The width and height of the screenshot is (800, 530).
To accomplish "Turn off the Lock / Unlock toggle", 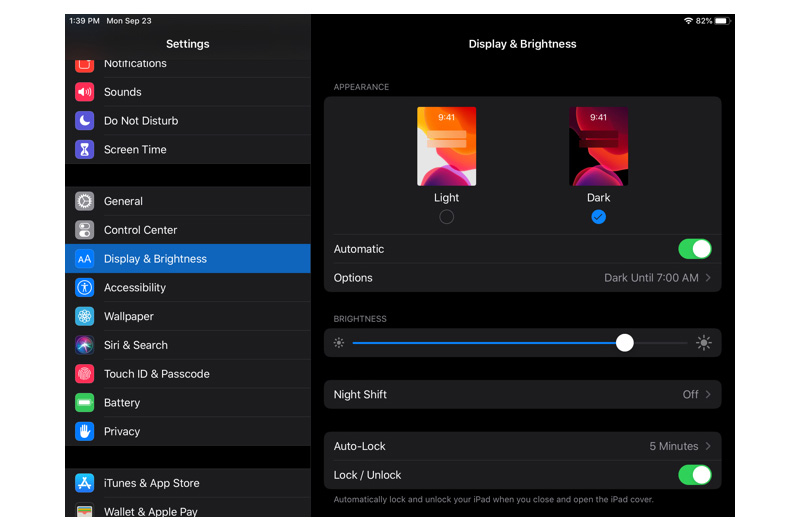I will pos(695,475).
